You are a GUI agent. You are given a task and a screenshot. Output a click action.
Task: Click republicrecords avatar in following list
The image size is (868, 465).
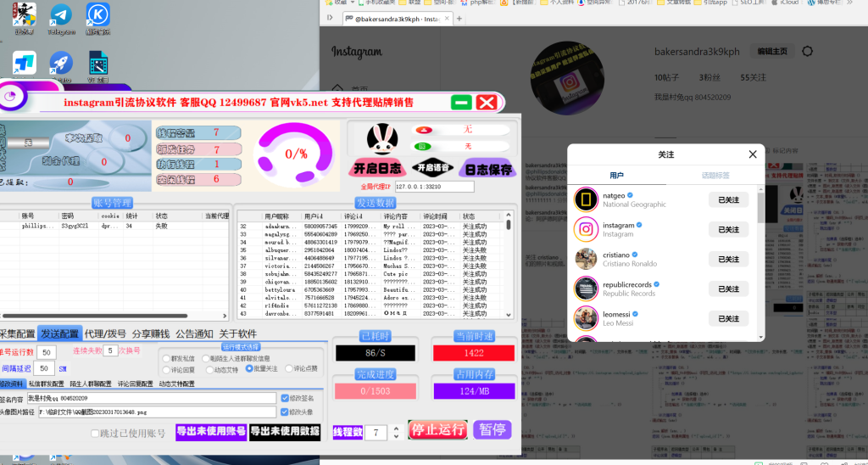pos(585,289)
